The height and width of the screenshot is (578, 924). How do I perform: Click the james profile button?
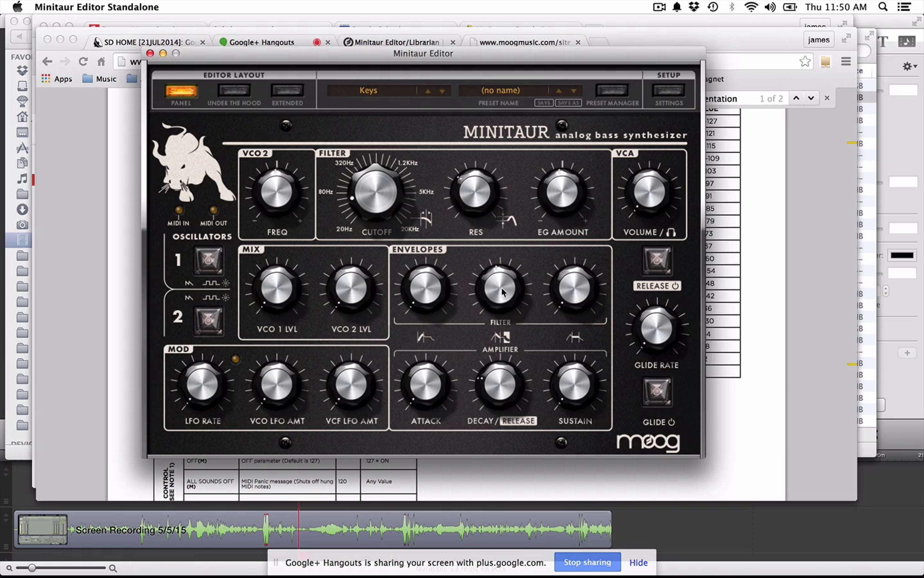coord(819,40)
